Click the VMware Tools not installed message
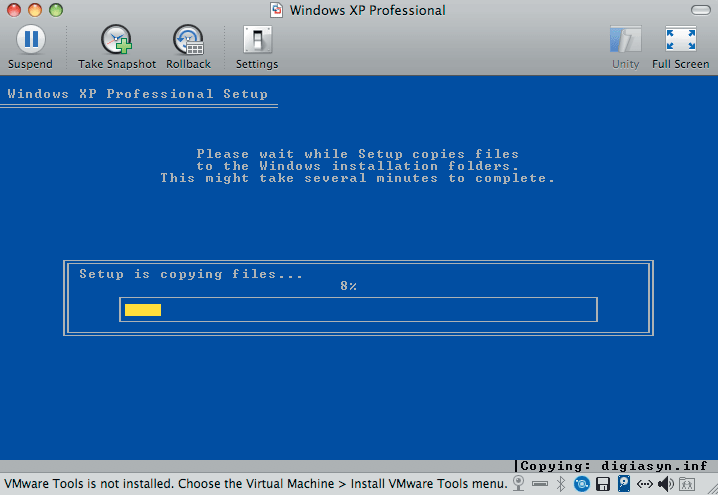 [256, 484]
